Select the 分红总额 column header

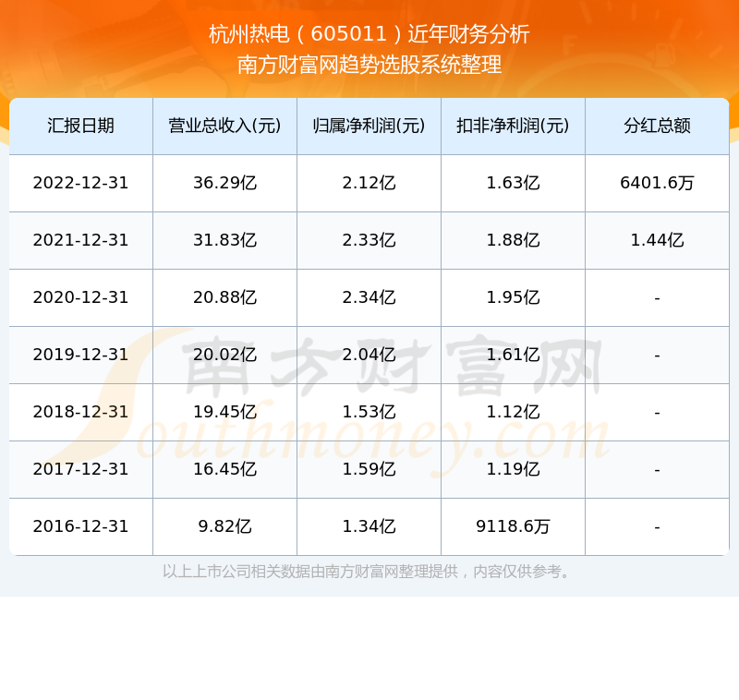click(x=657, y=126)
